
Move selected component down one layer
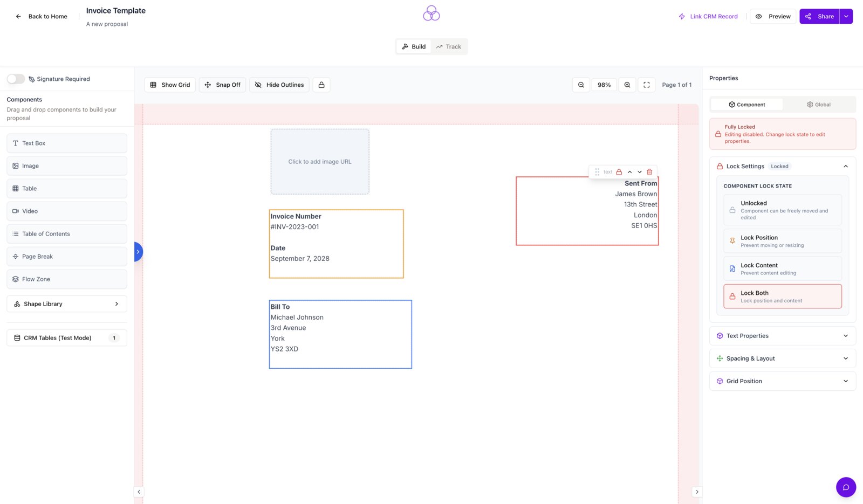click(x=640, y=172)
